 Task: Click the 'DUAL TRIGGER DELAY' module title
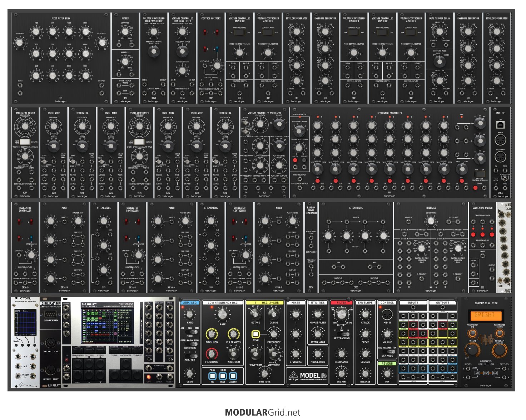440,18
